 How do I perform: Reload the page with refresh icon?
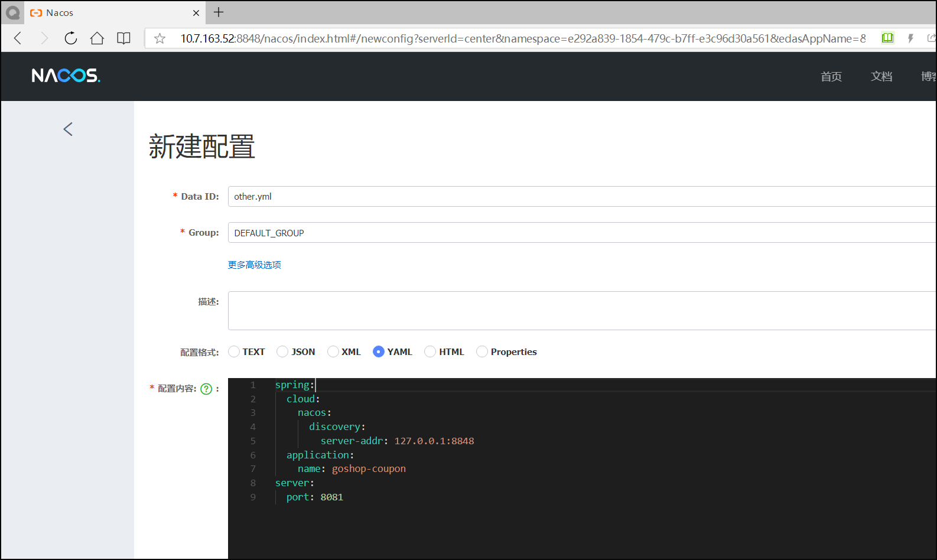point(71,38)
